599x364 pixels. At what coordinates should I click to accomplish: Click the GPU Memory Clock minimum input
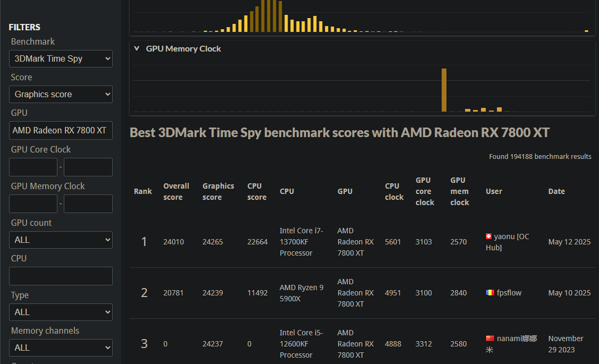[x=33, y=204]
